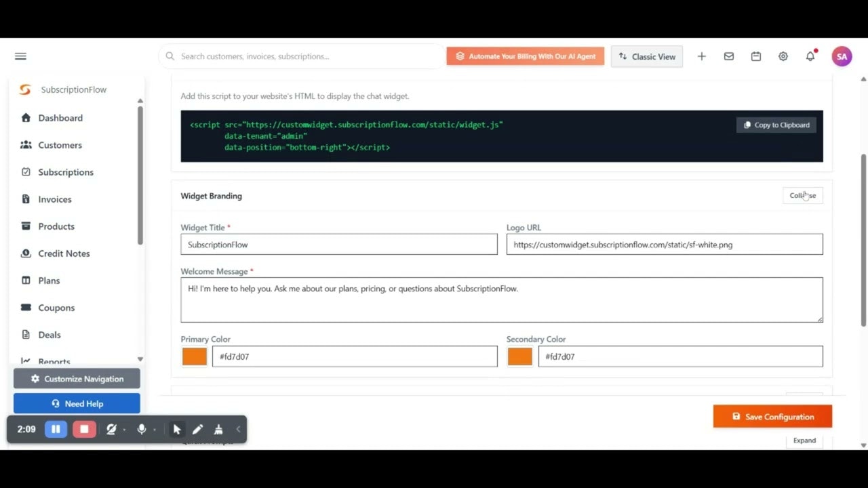868x488 pixels.
Task: Open the settings gear icon
Action: 783,56
